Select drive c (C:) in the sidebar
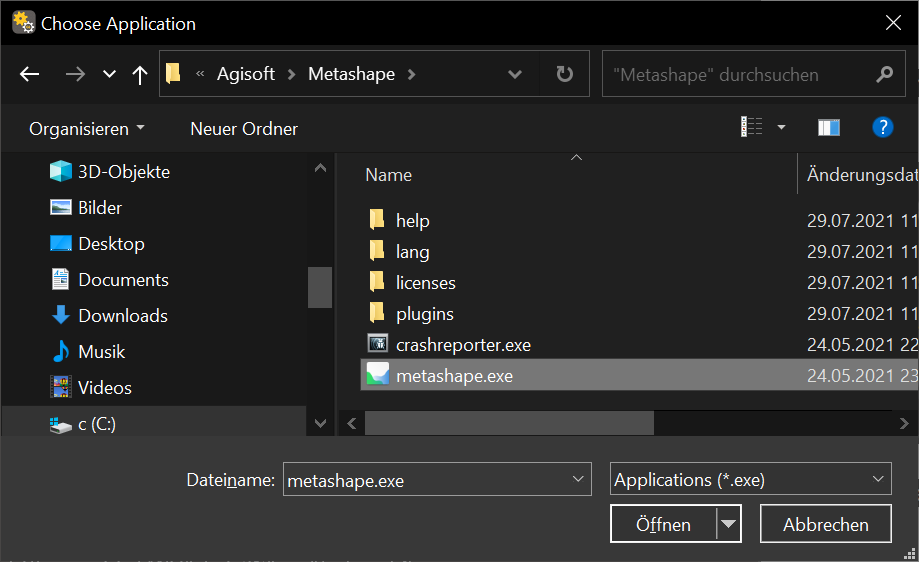This screenshot has width=919, height=562. point(97,424)
